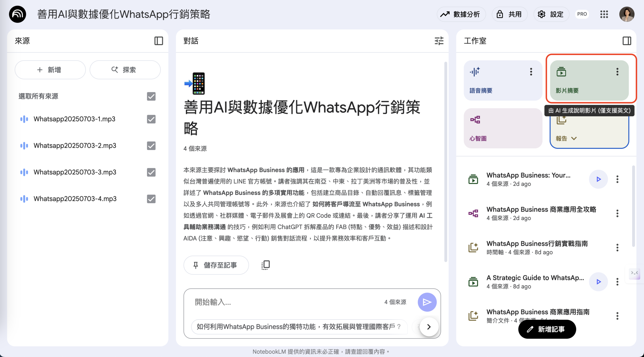Open 數據分析 analytics
The width and height of the screenshot is (644, 357).
coord(461,14)
